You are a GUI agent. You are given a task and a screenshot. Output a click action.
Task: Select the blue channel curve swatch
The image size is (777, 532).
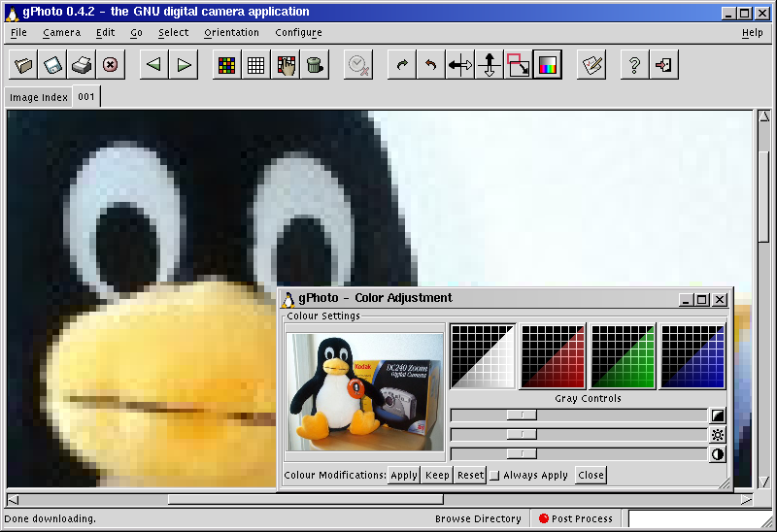(693, 356)
